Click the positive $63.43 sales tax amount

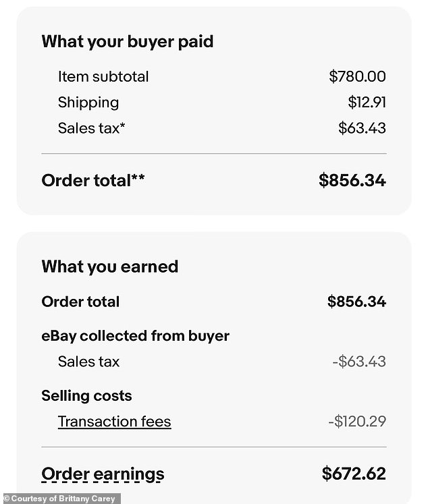point(362,128)
